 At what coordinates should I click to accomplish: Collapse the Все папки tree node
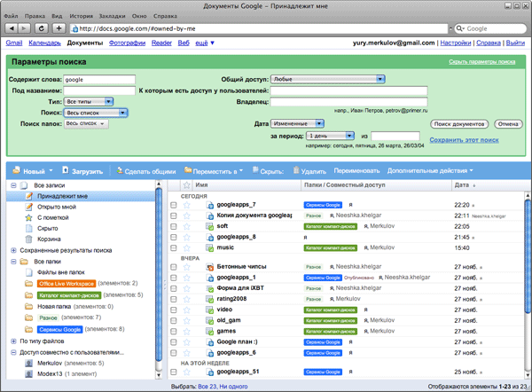coord(13,262)
